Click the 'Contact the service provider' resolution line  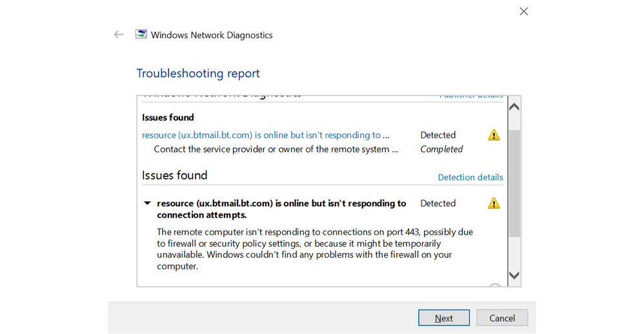pos(272,149)
